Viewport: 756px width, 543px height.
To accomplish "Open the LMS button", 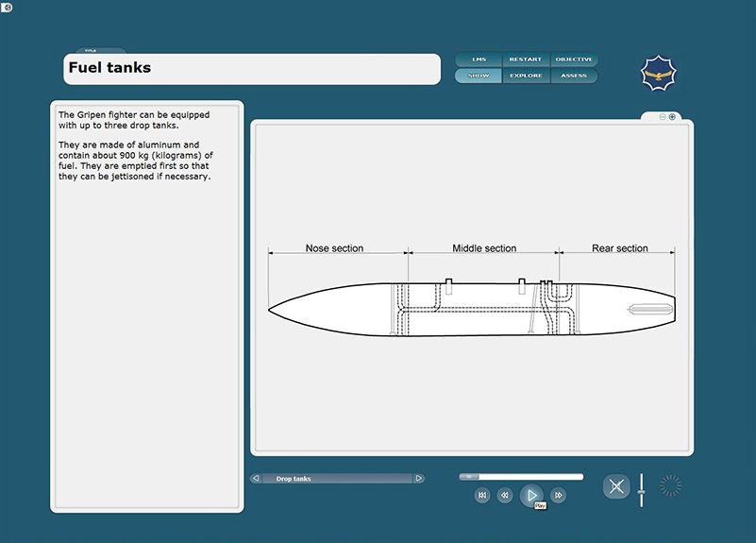I will point(479,59).
